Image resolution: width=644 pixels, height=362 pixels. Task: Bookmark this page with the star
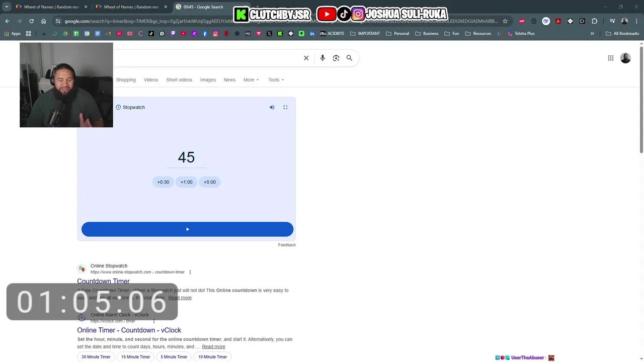pyautogui.click(x=505, y=21)
